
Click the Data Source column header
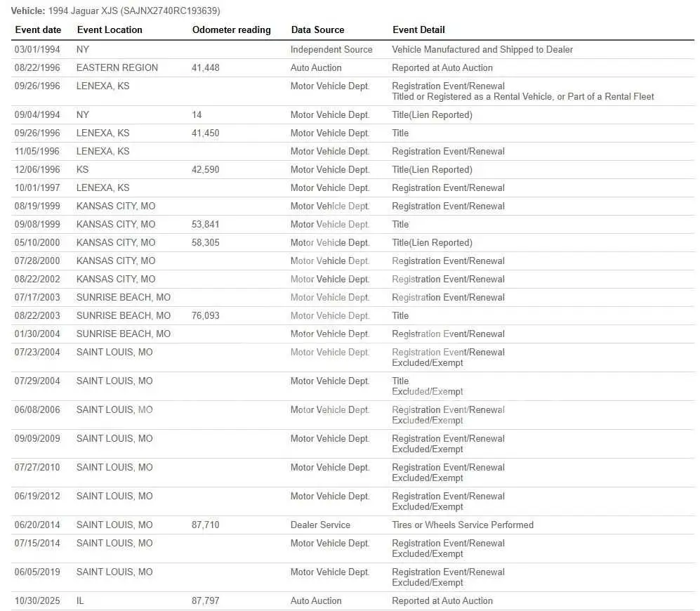317,30
